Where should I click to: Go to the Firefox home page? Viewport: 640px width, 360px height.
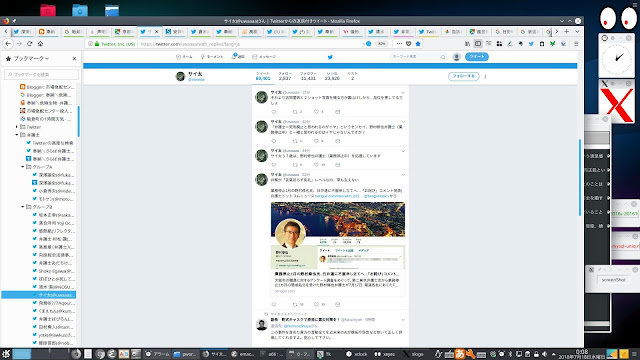(x=40, y=44)
